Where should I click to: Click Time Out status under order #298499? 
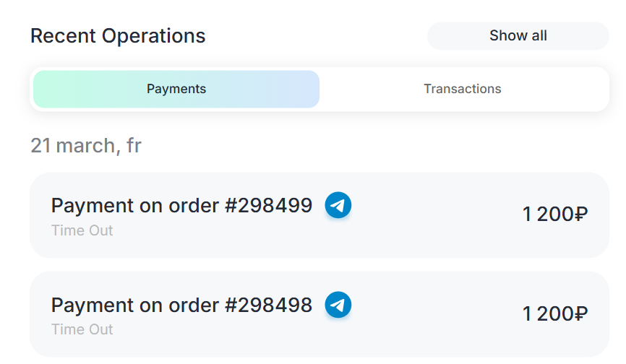pyautogui.click(x=82, y=230)
